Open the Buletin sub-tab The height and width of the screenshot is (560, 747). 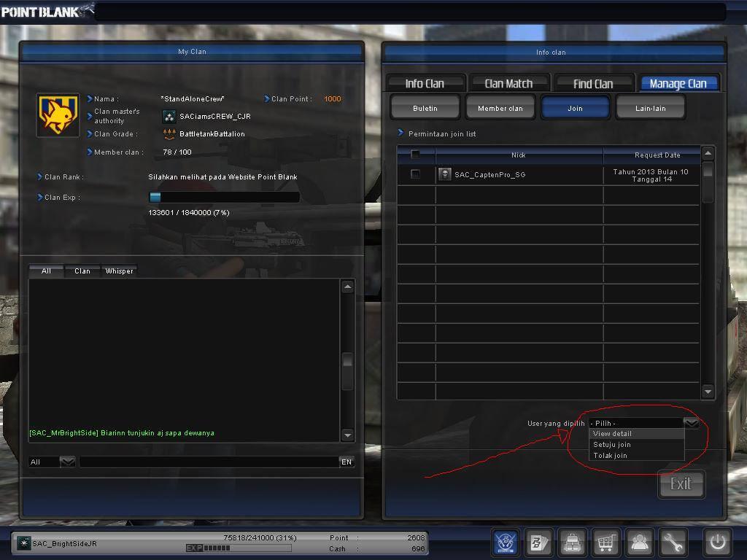click(x=425, y=108)
